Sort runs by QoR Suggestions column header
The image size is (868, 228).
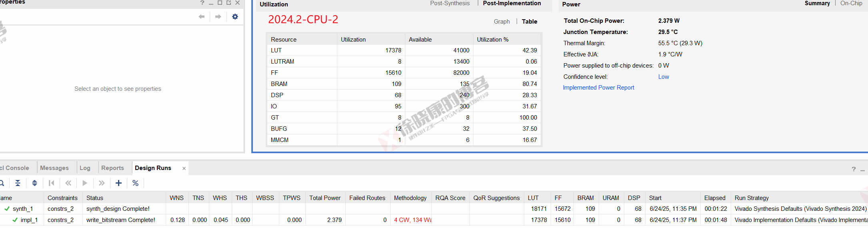click(x=497, y=198)
